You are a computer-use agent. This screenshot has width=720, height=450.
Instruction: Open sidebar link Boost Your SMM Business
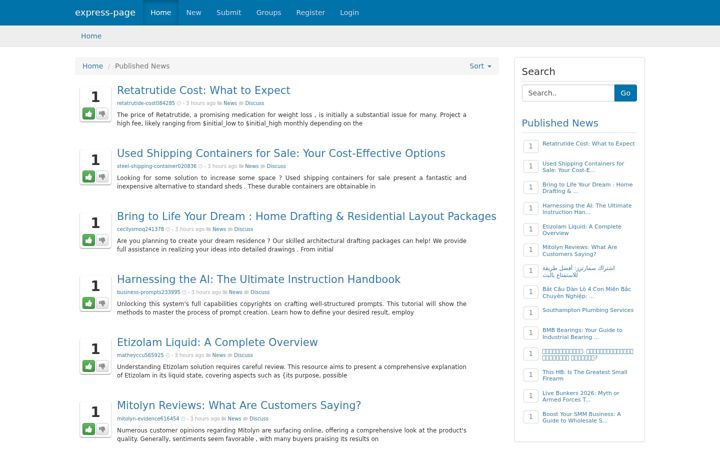coord(581,417)
